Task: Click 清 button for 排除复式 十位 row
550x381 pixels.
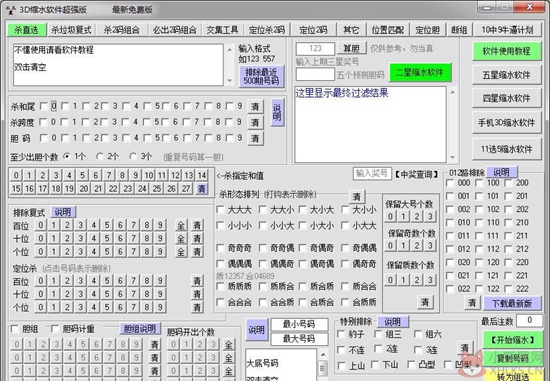Action: [x=197, y=238]
